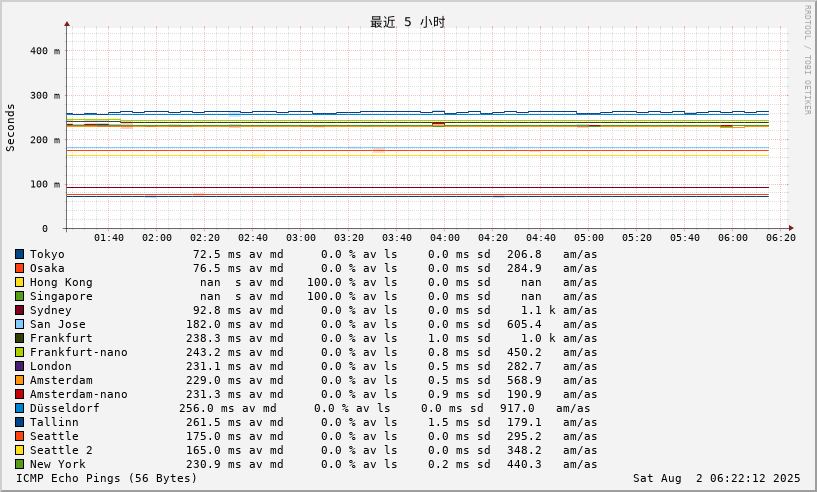Click the Frankfurt legend color swatch
Viewport: 817px width, 492px height.
(x=19, y=338)
